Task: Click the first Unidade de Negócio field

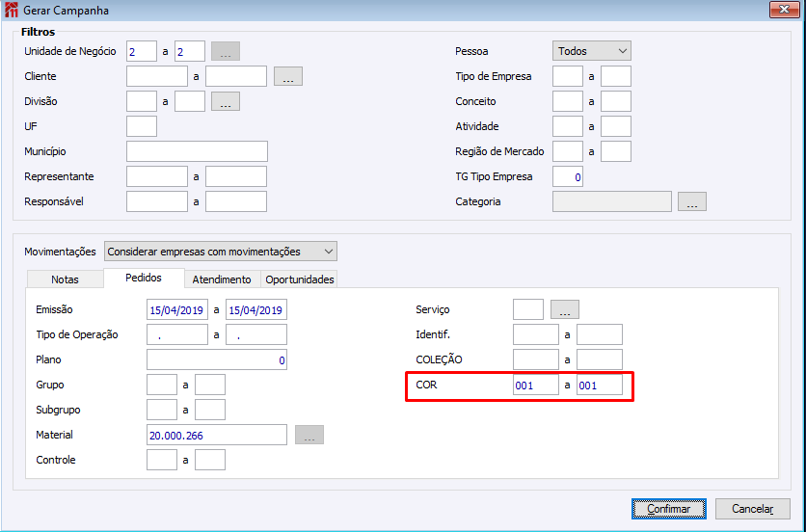Action: pos(142,51)
